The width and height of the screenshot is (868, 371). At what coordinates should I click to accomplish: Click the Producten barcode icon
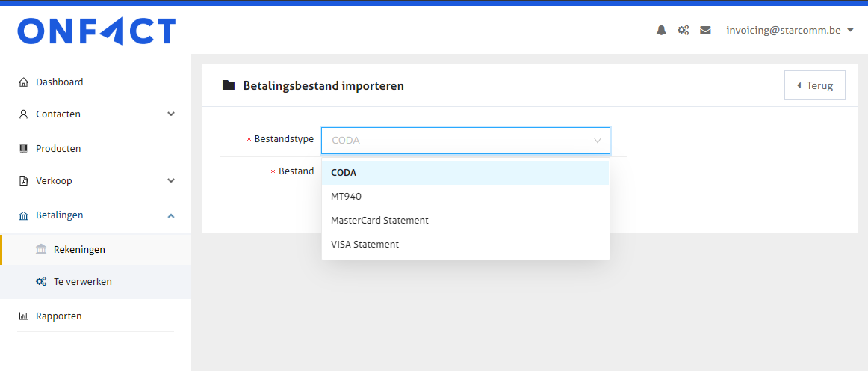tap(23, 149)
